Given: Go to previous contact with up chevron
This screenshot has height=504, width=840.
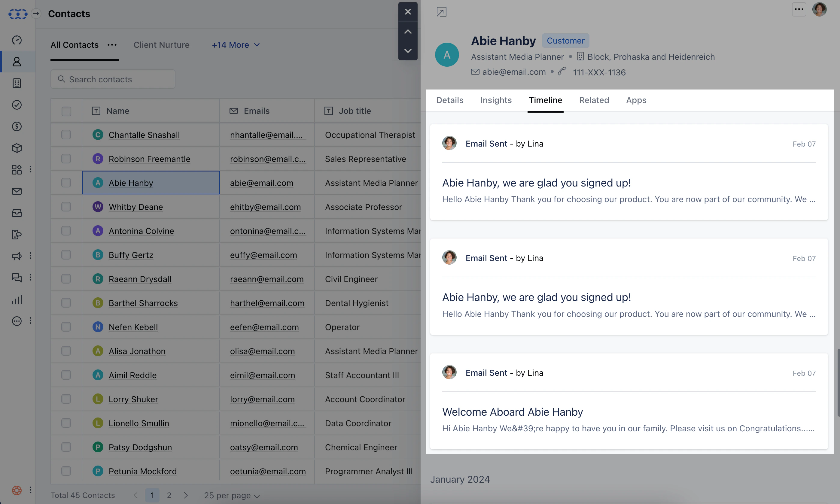Looking at the screenshot, I should pyautogui.click(x=408, y=32).
